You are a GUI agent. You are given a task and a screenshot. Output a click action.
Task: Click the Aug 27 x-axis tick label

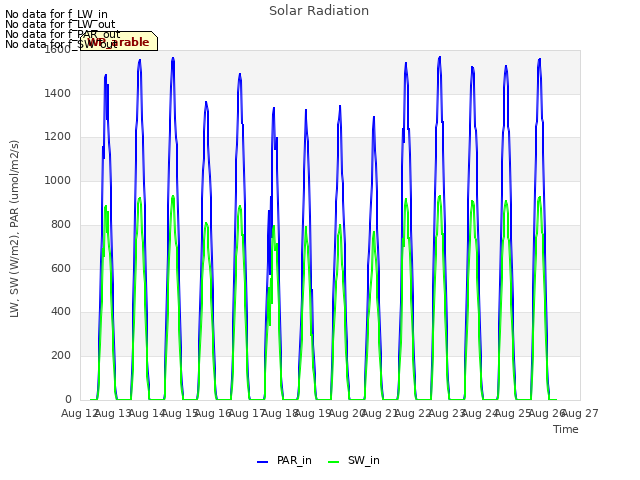coord(580,413)
